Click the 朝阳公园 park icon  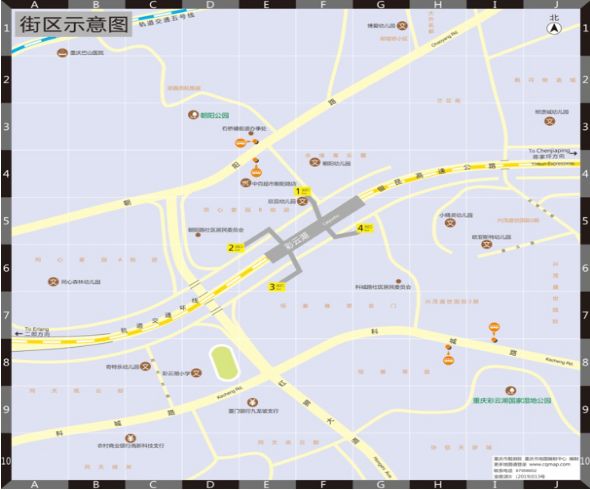(193, 115)
